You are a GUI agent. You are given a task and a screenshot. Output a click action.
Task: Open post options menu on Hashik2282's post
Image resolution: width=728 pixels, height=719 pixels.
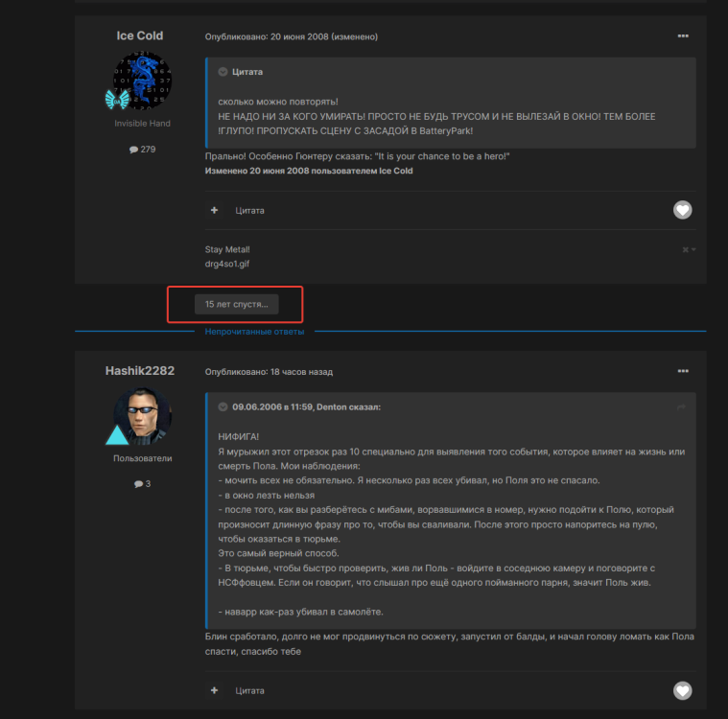click(x=682, y=371)
